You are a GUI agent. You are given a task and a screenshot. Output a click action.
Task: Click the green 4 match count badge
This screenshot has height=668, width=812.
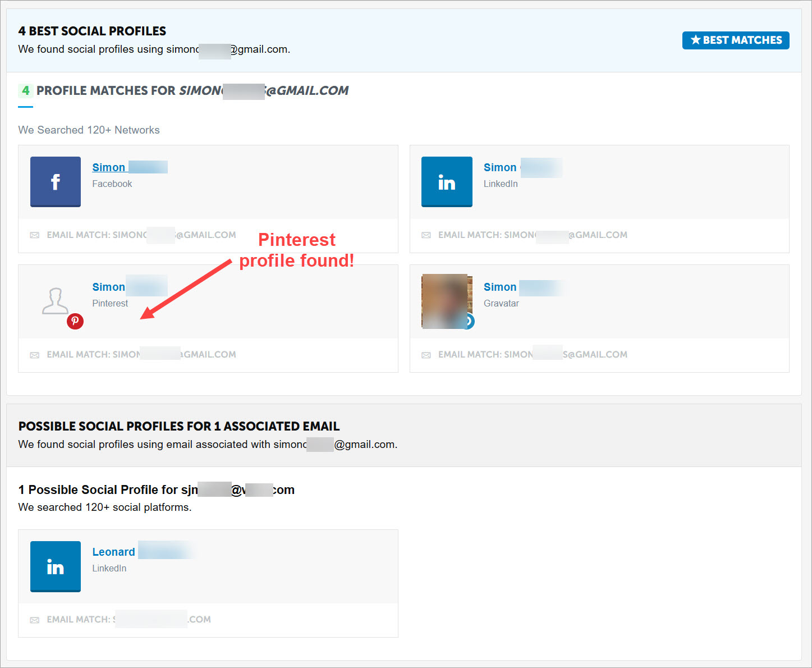25,90
